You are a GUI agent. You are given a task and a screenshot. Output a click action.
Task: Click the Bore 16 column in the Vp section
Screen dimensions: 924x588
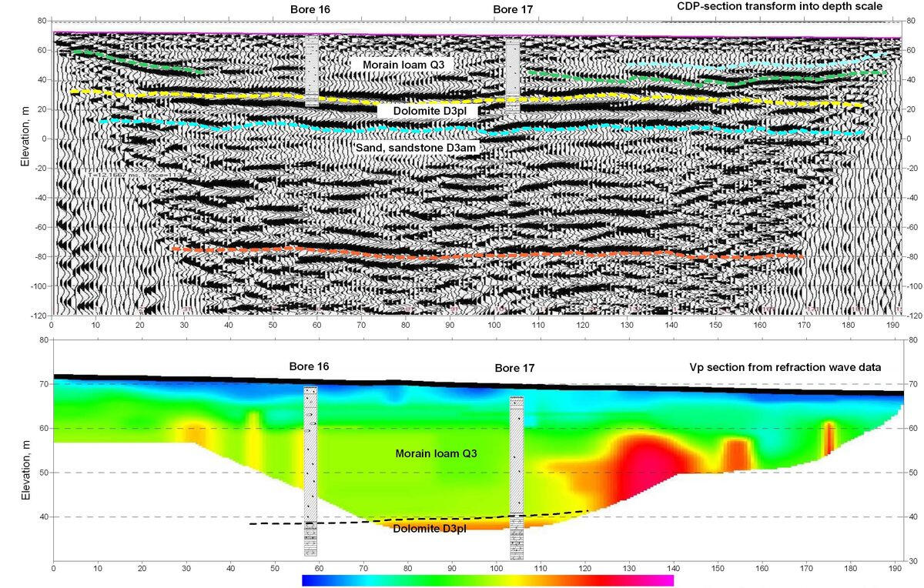310,469
